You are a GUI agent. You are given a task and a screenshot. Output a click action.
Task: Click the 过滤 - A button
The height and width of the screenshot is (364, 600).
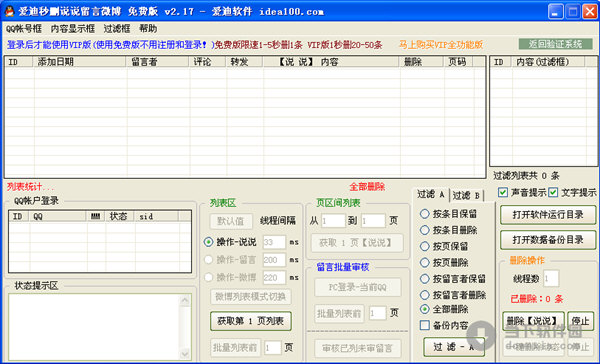[454, 347]
